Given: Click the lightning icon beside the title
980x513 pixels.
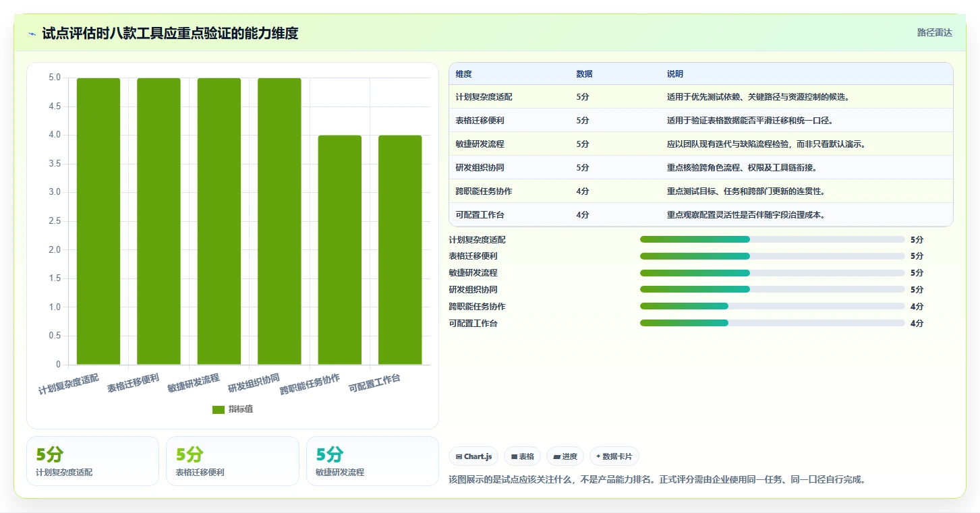Looking at the screenshot, I should 32,34.
